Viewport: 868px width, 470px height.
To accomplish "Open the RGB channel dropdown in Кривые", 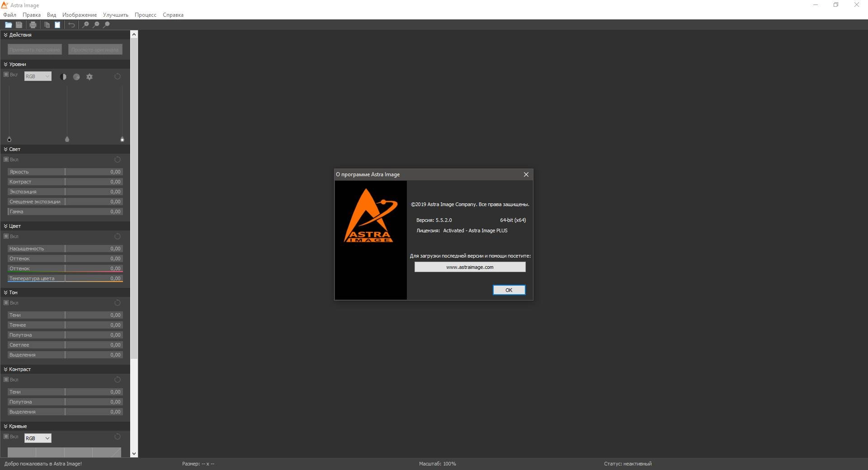I will click(38, 438).
